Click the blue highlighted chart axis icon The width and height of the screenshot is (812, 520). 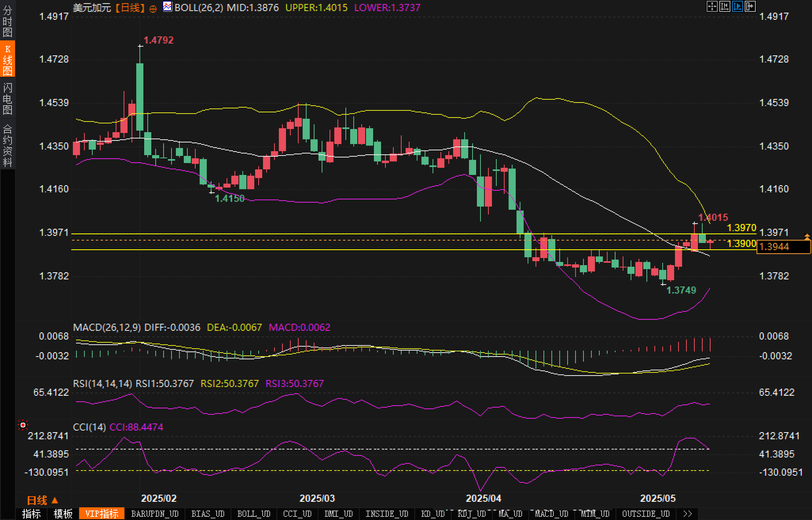click(737, 6)
